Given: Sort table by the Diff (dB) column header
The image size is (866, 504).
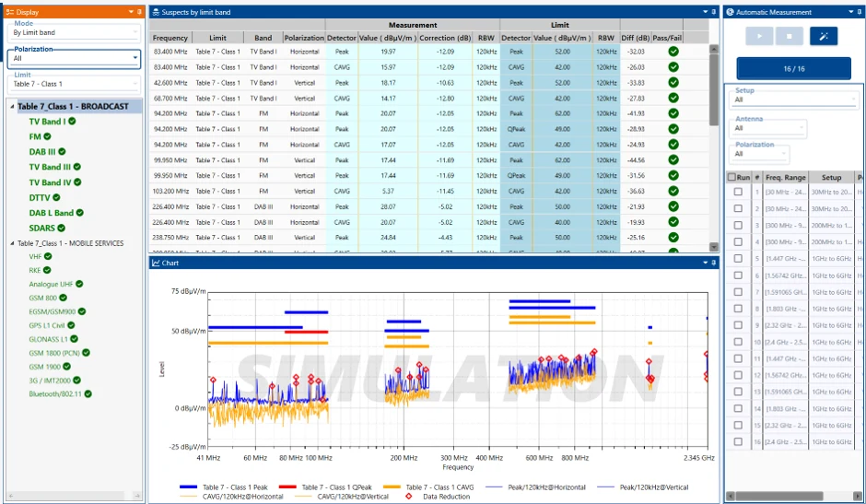Looking at the screenshot, I should point(635,38).
